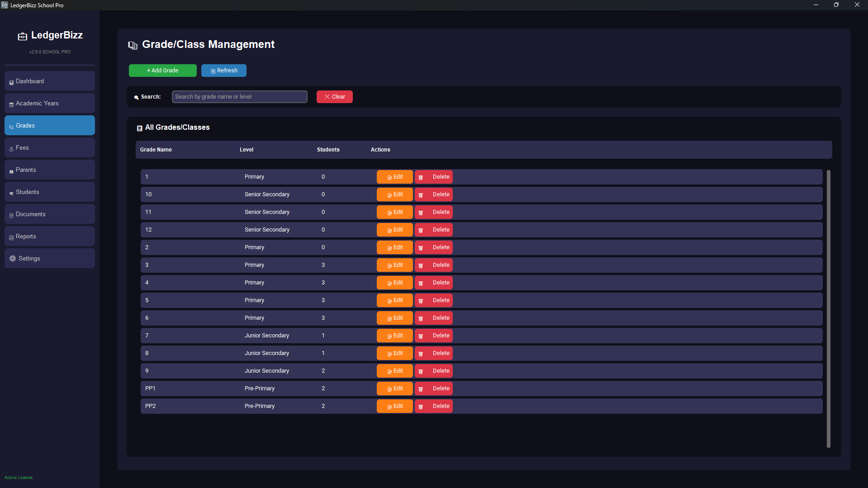This screenshot has height=488, width=868.
Task: Click the grades table vertical scrollbar
Action: coord(829,309)
